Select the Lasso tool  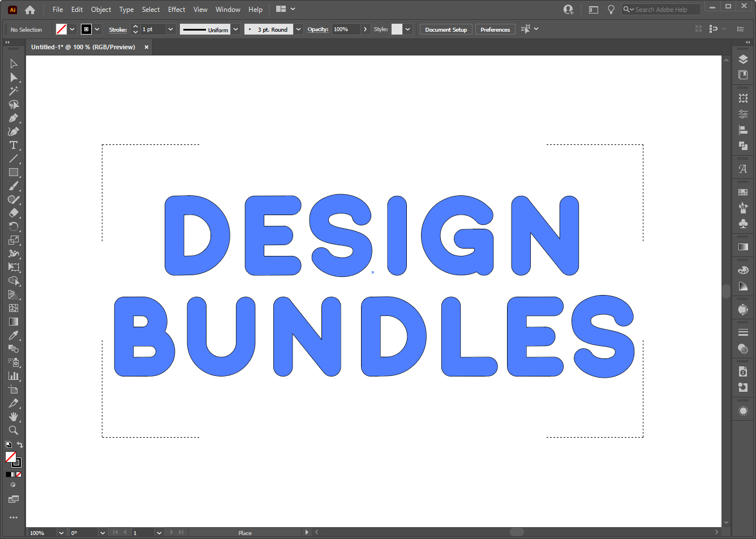click(14, 105)
